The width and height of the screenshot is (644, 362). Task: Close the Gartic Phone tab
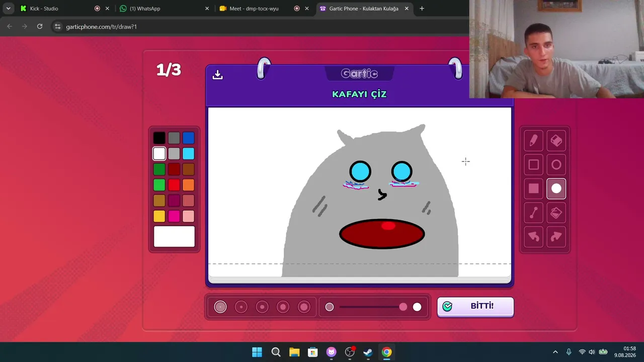click(407, 9)
